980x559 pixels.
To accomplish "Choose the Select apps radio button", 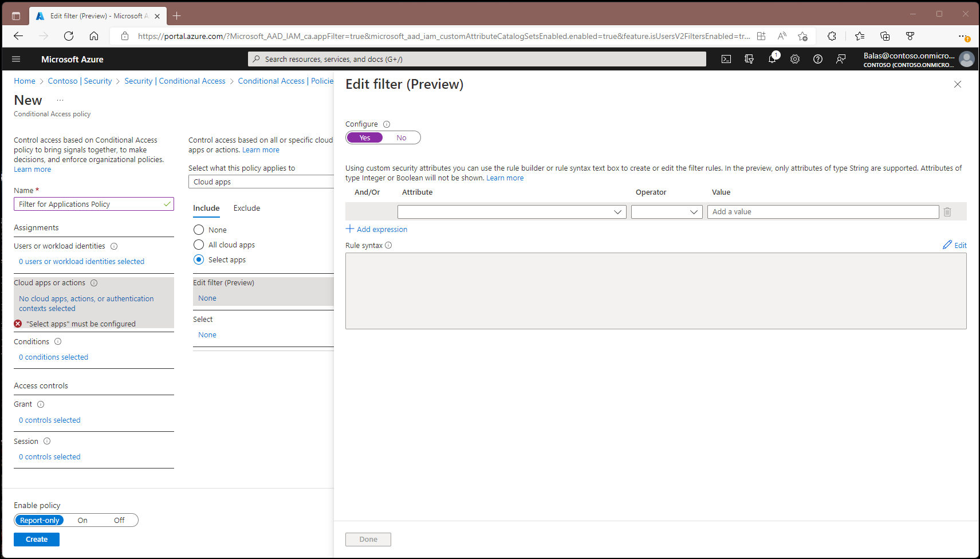I will coord(199,259).
